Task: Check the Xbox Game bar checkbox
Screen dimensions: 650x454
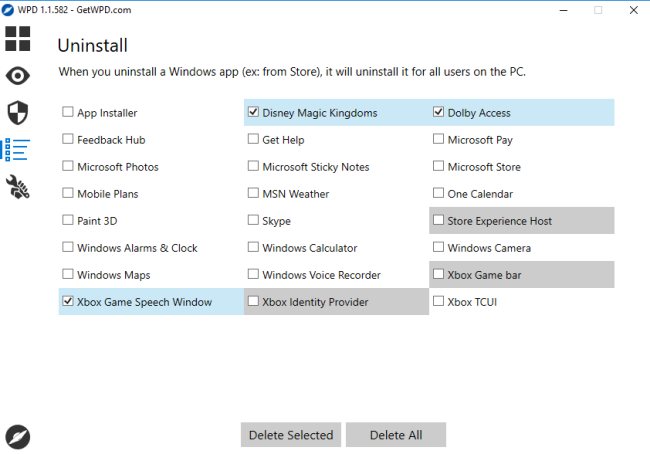Action: point(438,274)
